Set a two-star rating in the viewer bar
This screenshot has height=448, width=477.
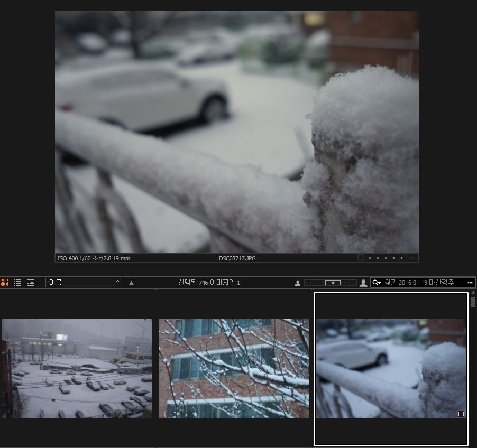[x=378, y=258]
